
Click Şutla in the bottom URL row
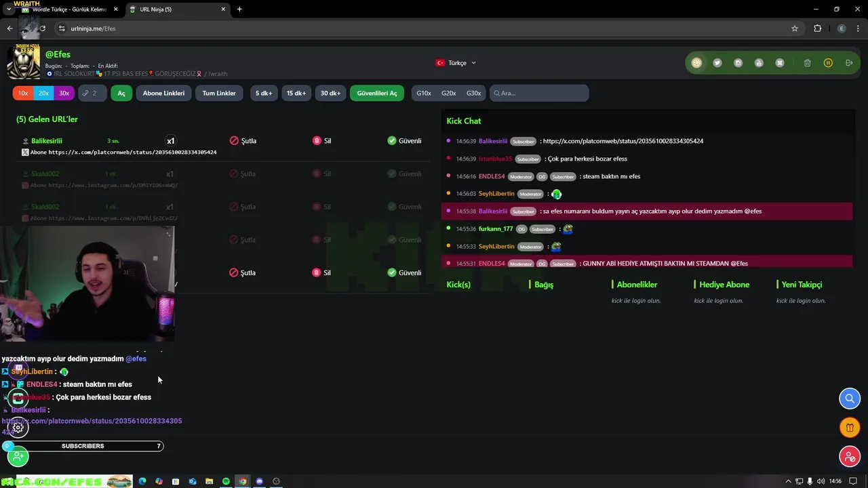pos(243,272)
